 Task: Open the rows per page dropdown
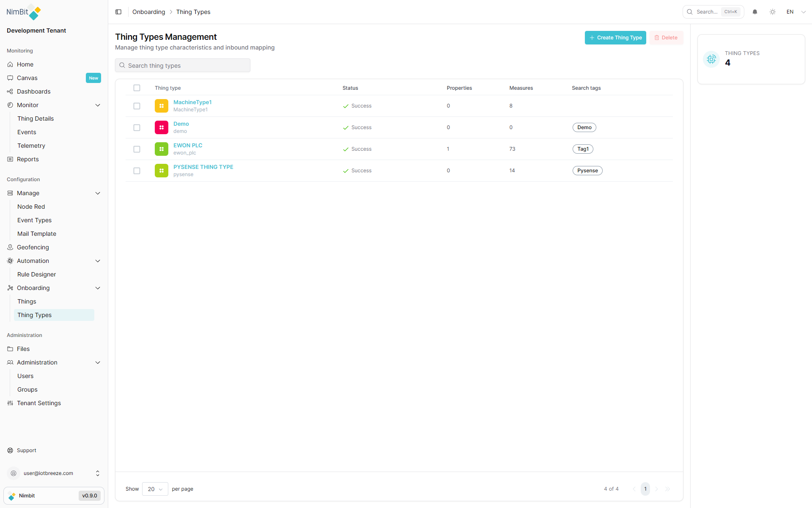[155, 489]
